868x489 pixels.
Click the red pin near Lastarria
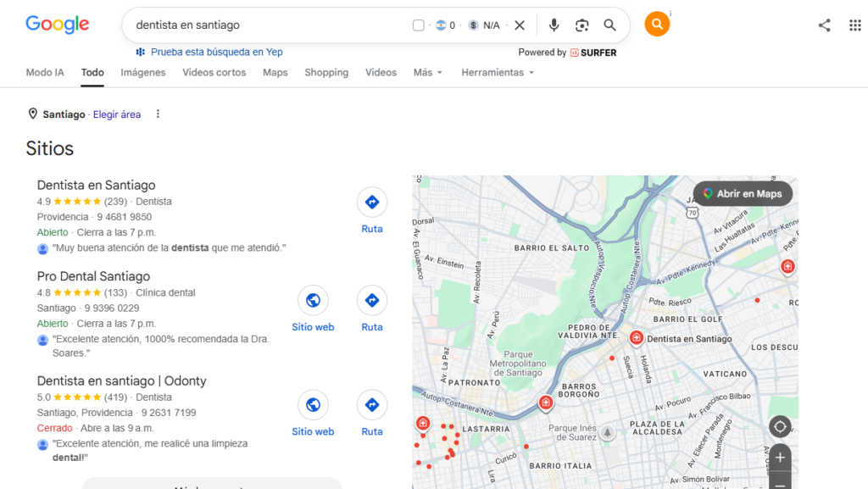423,424
